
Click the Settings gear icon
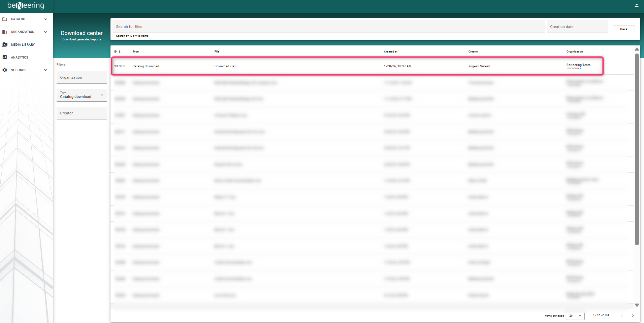5,70
